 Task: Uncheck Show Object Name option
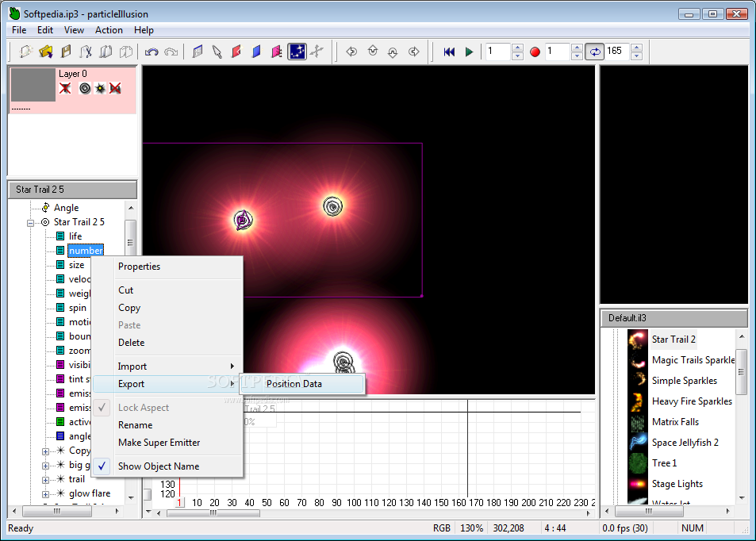[167, 466]
